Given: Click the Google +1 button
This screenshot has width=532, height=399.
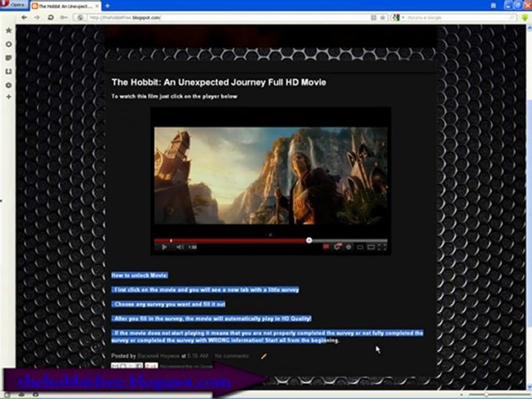Looking at the screenshot, I should [x=151, y=366].
